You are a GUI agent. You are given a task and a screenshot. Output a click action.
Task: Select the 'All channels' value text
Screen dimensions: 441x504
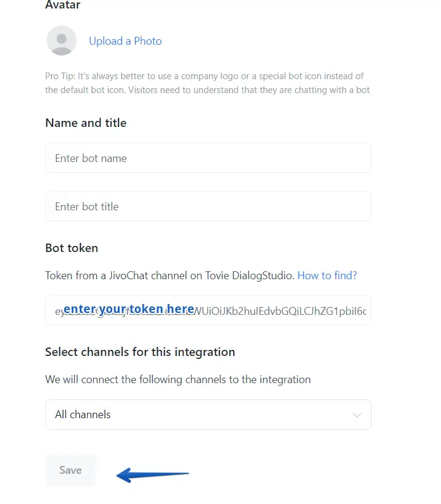pyautogui.click(x=83, y=415)
